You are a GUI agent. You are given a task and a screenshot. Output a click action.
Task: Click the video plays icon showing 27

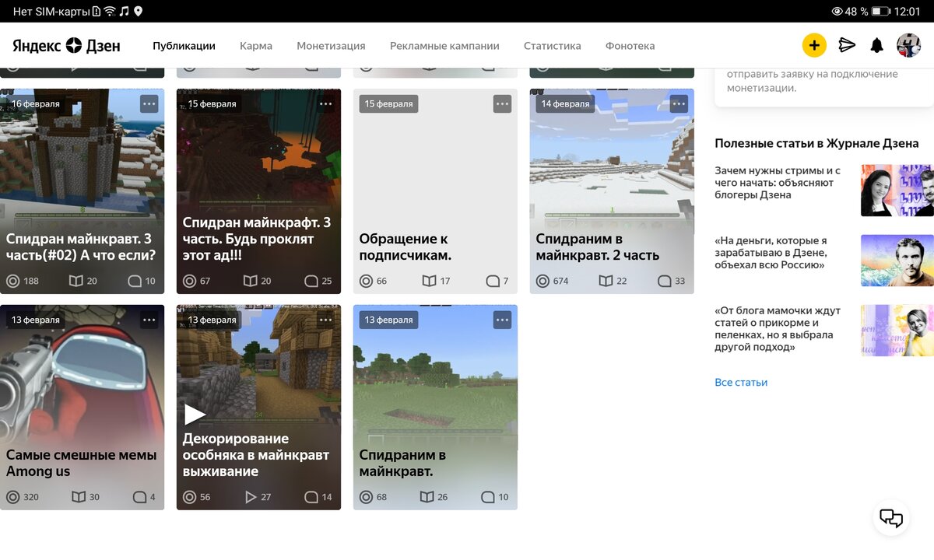(251, 497)
